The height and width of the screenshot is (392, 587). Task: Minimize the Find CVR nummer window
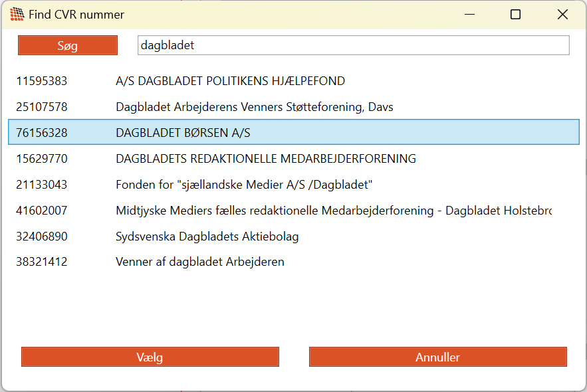pos(467,14)
